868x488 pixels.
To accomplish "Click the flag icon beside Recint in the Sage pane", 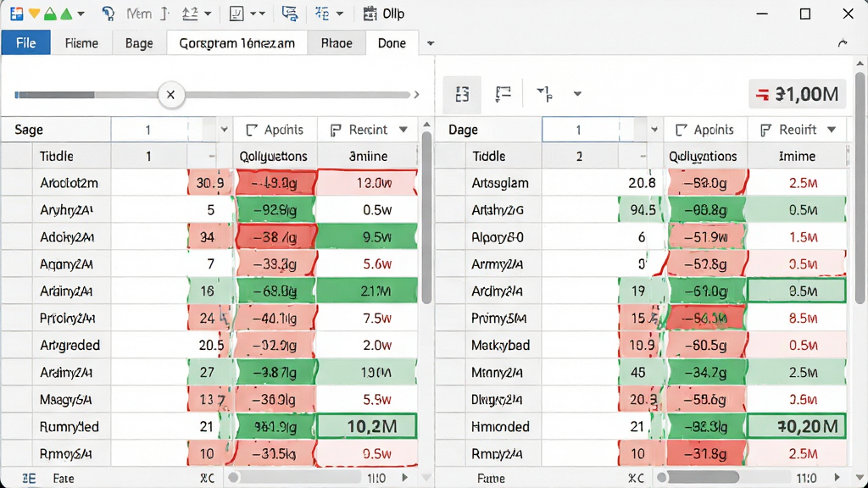I will point(336,130).
